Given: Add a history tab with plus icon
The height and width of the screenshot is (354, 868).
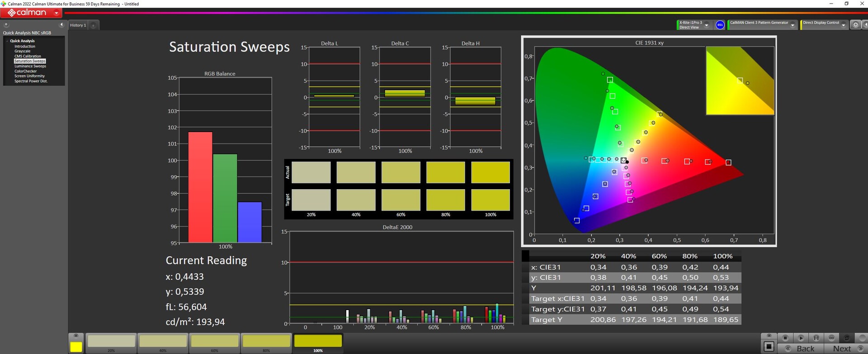Looking at the screenshot, I should [93, 25].
